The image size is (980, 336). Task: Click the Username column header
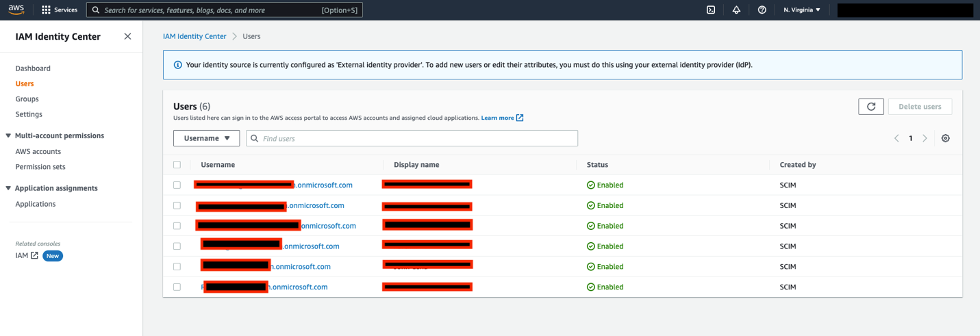[218, 165]
